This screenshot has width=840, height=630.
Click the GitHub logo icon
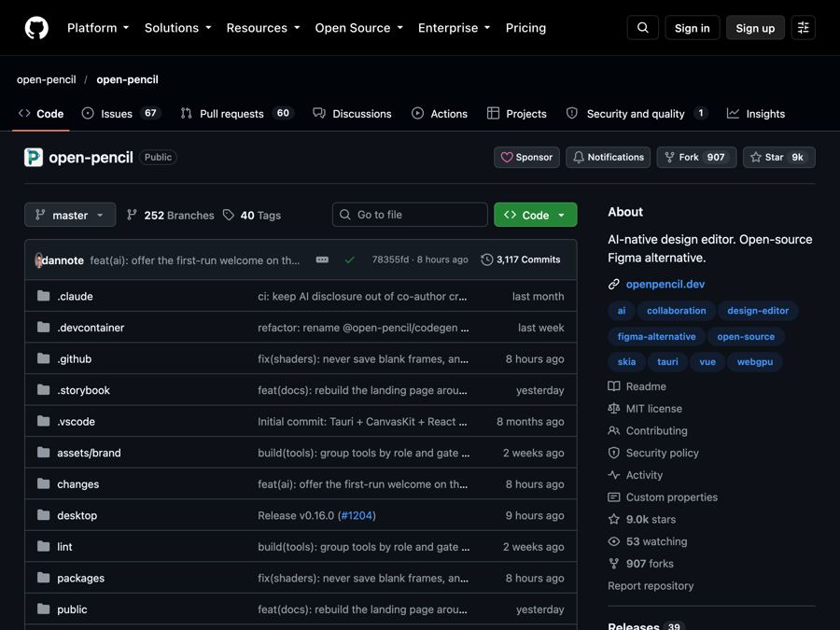36,28
